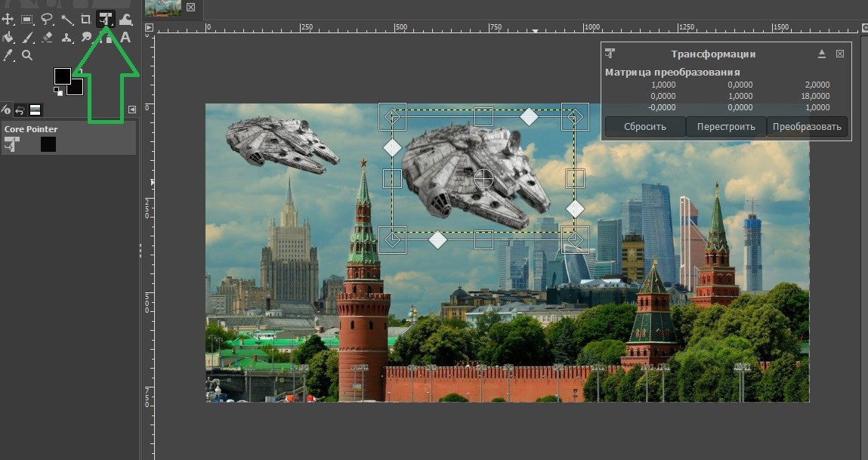Choose the Free Select lasso tool
868x460 pixels.
click(47, 19)
